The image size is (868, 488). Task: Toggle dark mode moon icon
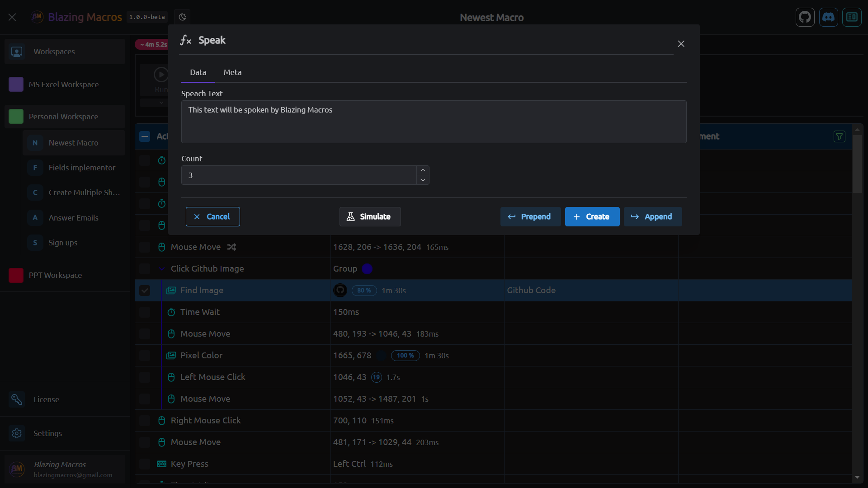[x=182, y=17]
